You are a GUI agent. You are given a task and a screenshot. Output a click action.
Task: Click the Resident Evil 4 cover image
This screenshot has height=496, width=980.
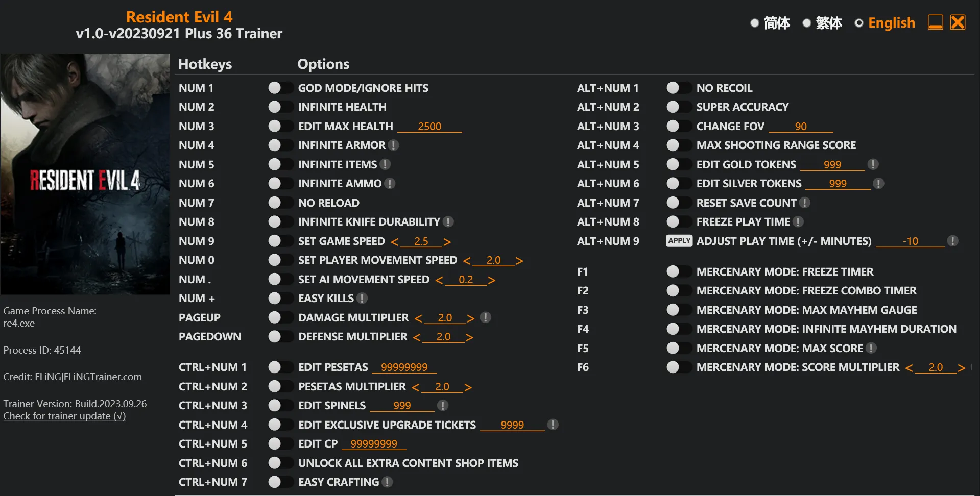pyautogui.click(x=85, y=173)
